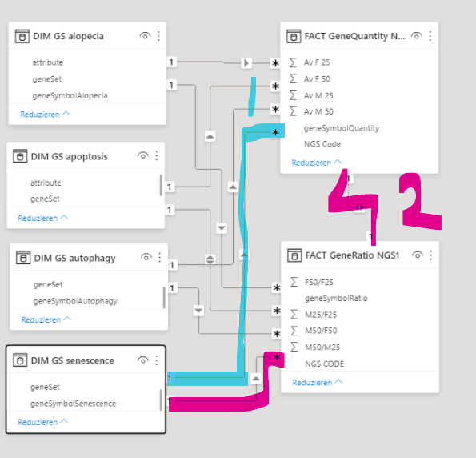Collapse FACT GeneRatio NGS1 with Reduzieren

(x=318, y=382)
